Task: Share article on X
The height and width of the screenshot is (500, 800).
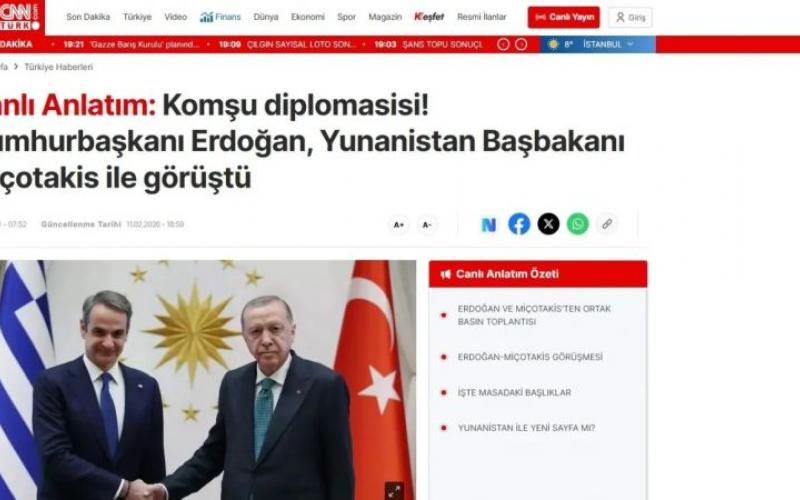Action: click(x=548, y=224)
